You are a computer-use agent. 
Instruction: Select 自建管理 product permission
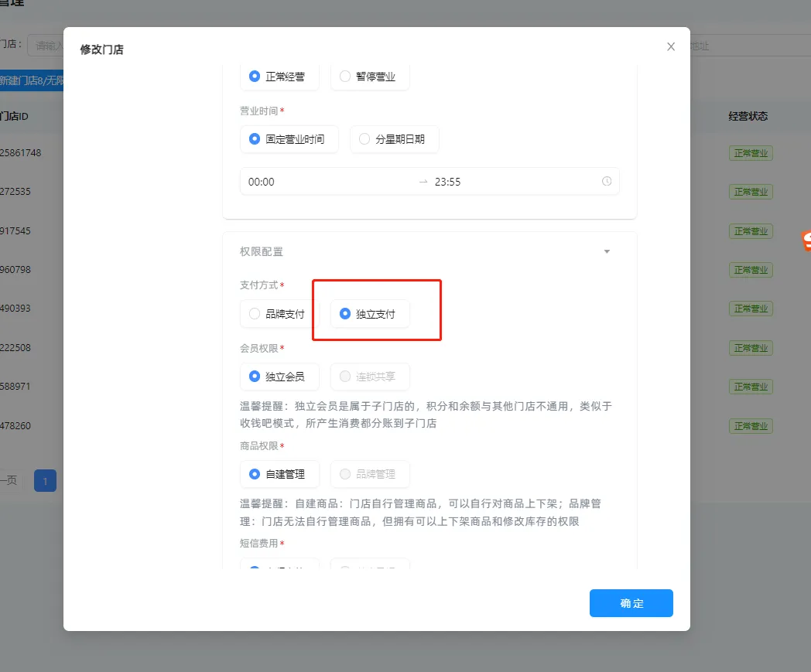[279, 474]
